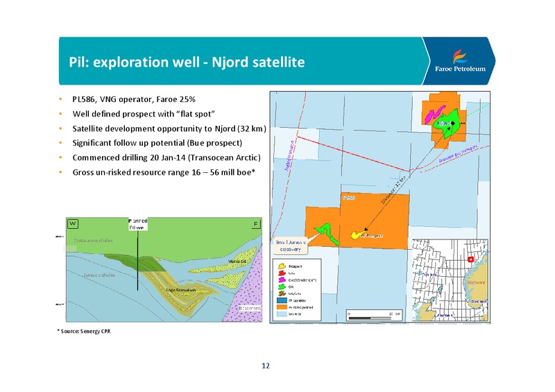Click the geological cross-section diagram

[x=164, y=269]
